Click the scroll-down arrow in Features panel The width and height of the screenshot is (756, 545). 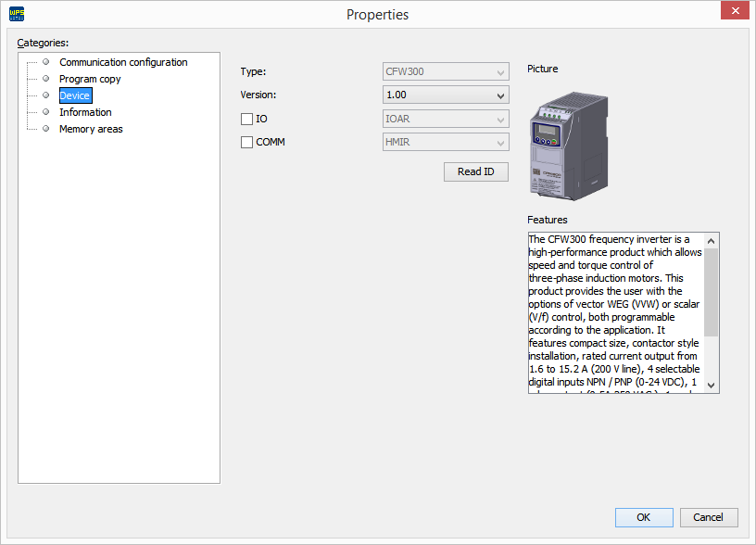(711, 385)
